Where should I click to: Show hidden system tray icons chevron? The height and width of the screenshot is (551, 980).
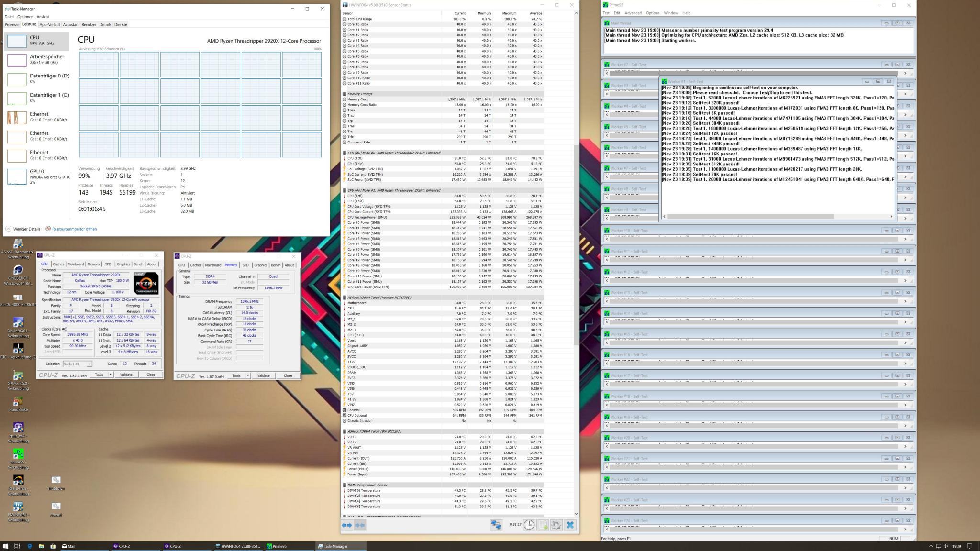pyautogui.click(x=931, y=546)
